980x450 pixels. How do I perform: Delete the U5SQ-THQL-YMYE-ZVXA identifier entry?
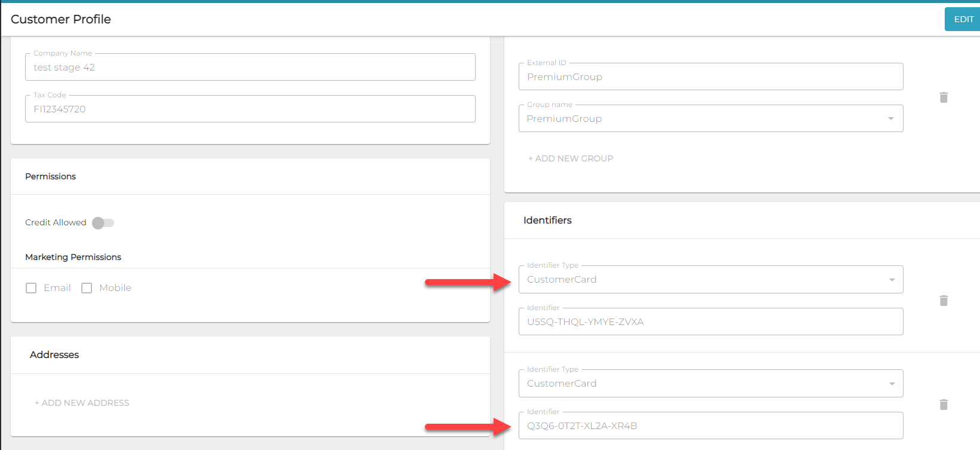(944, 301)
